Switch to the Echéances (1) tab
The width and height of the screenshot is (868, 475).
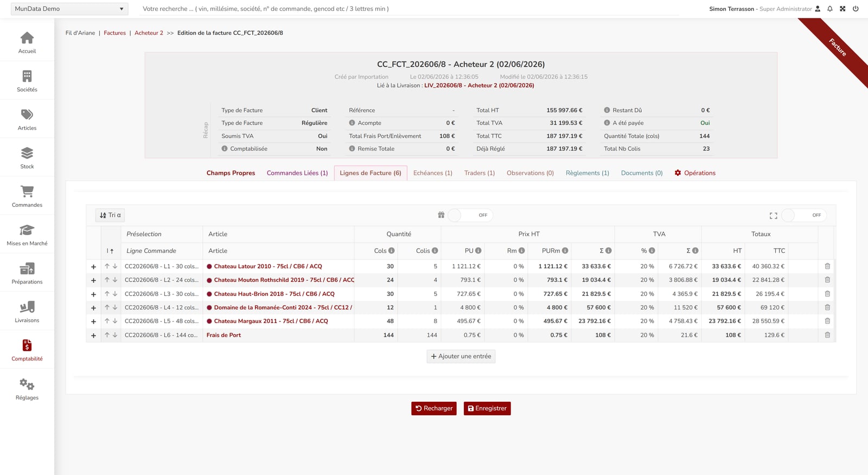432,173
